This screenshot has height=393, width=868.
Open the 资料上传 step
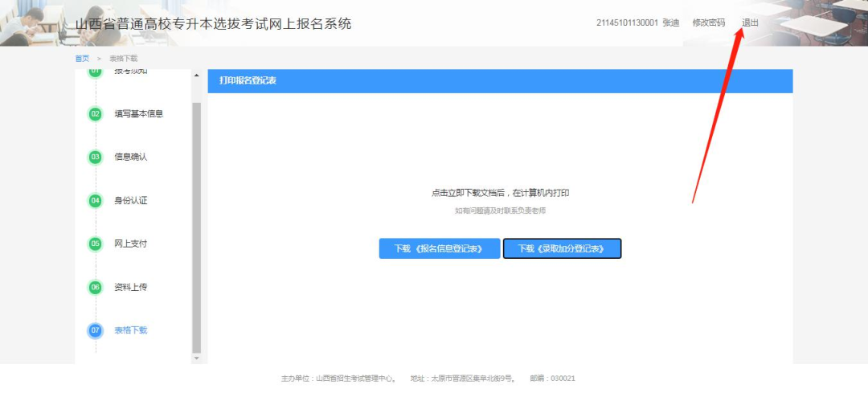coord(131,287)
